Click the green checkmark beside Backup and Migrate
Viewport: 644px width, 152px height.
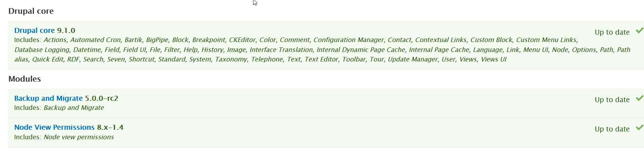pyautogui.click(x=639, y=98)
